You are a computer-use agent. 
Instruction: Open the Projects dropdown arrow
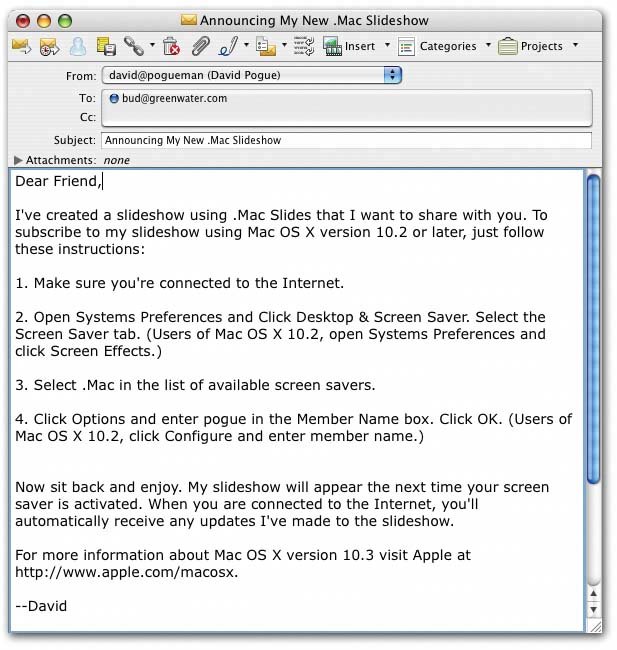pos(575,44)
